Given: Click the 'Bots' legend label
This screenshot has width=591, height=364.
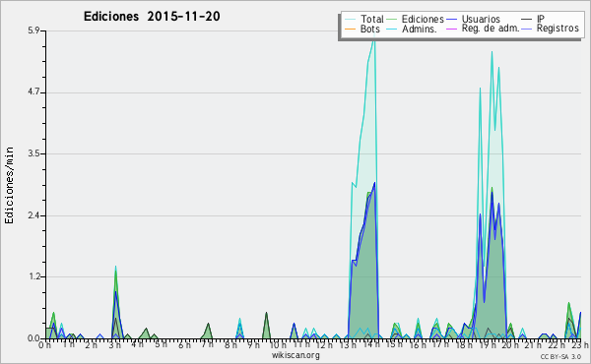Looking at the screenshot, I should (370, 29).
